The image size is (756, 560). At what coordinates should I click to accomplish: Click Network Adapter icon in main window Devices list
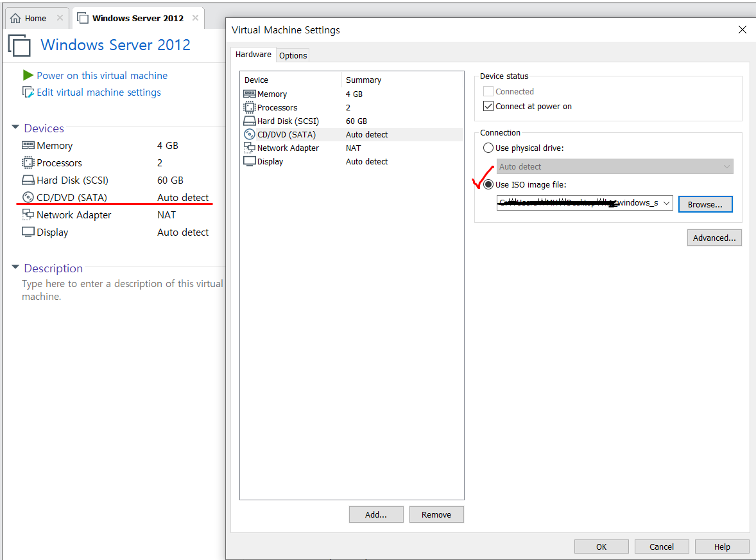point(28,214)
